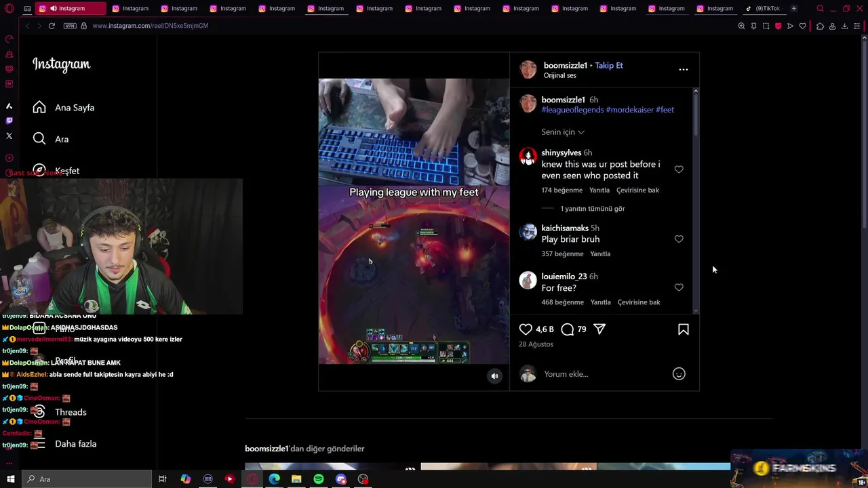This screenshot has height=488, width=868.
Task: Open the Twitch icon in Opera sidebar
Action: pos(9,121)
